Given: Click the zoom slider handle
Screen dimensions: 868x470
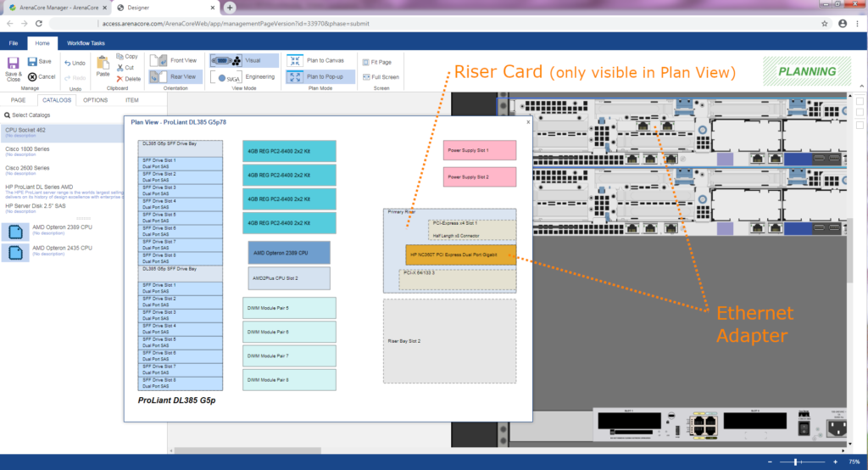Looking at the screenshot, I should tap(795, 462).
